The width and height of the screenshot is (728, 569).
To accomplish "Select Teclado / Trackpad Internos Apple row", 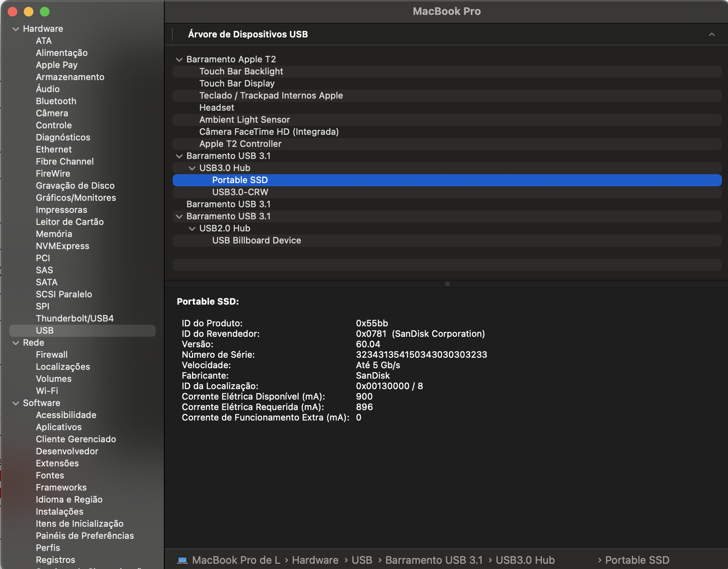I will tap(447, 96).
